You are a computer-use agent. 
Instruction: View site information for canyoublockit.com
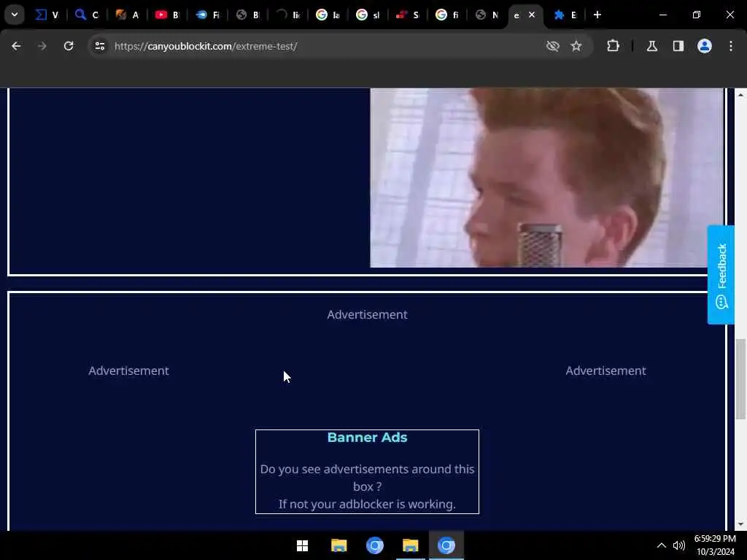pos(99,46)
